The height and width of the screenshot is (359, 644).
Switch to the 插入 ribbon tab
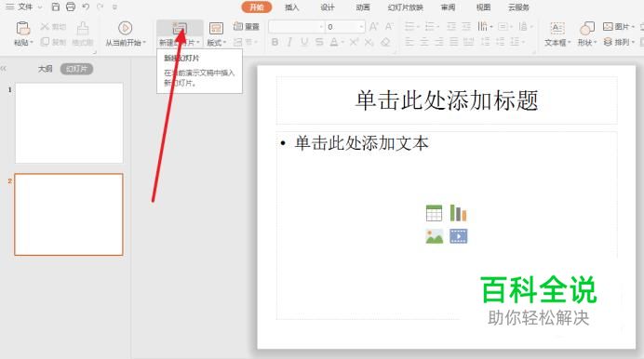291,7
